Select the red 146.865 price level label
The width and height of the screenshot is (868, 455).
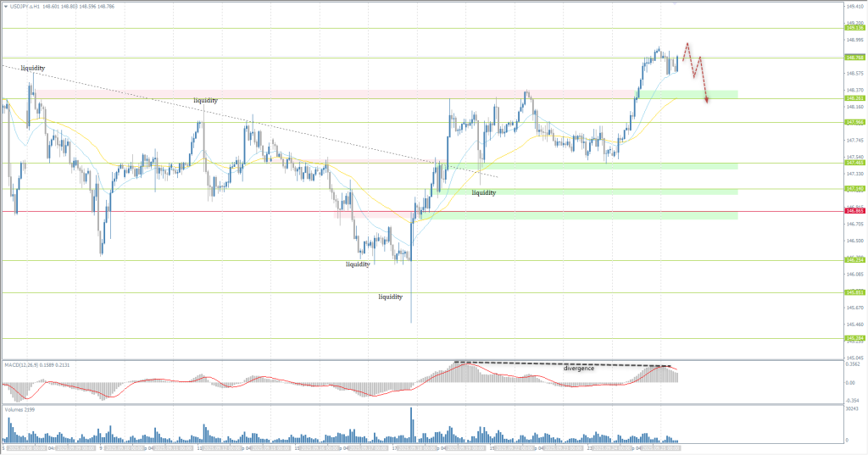click(854, 212)
